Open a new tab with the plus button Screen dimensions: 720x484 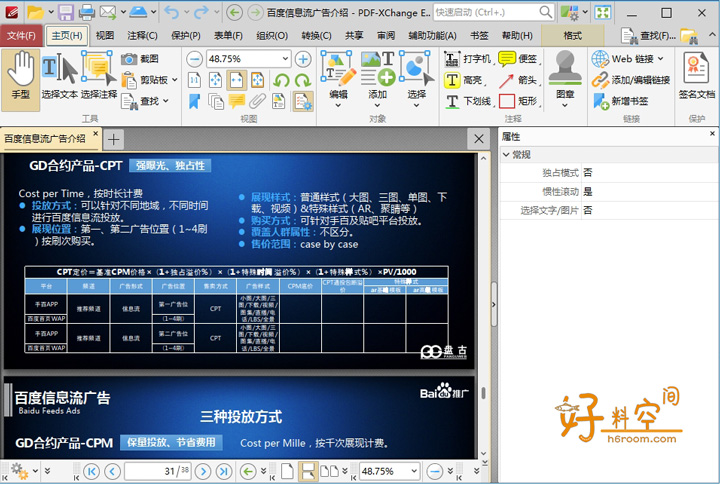pos(113,139)
